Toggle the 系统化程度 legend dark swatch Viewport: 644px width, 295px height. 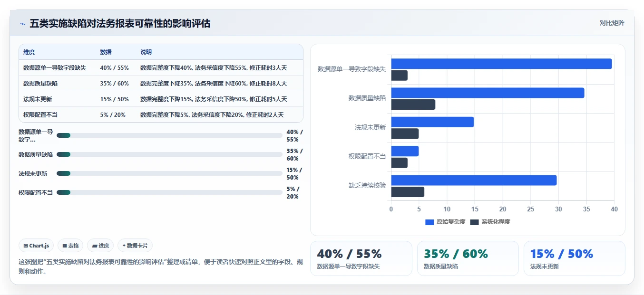pos(474,222)
